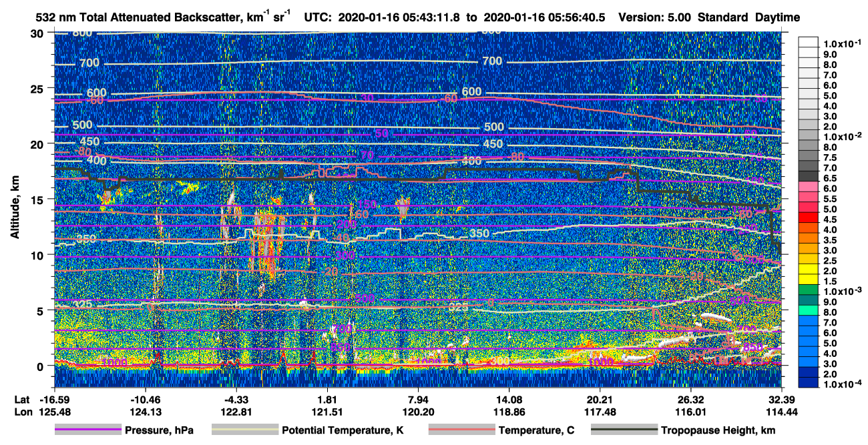
Task: Click the red colorbar swatch beside '4.5'
Action: [810, 217]
